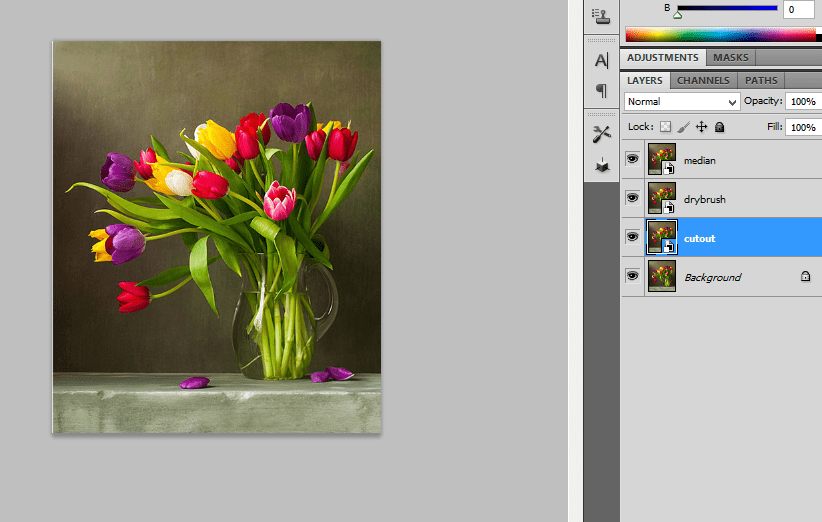Click the blue B channel slider
Viewport: 822px width, 522px height.
click(727, 8)
